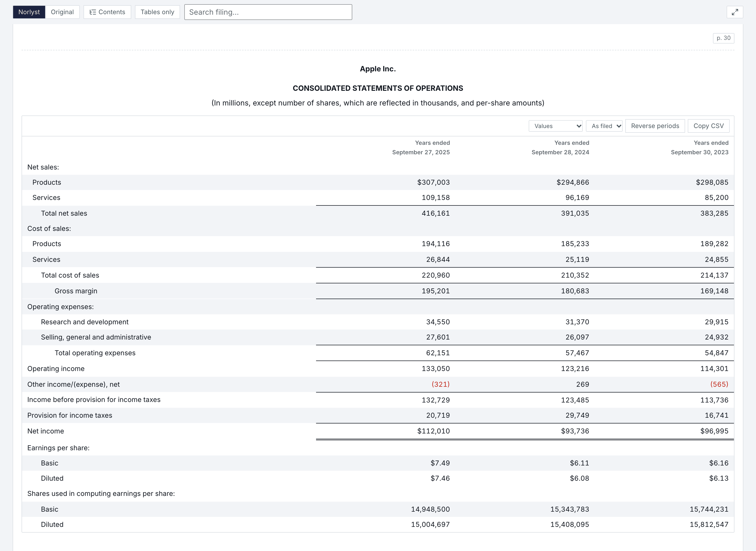Click the 29,749 provision for taxes value

pyautogui.click(x=577, y=416)
